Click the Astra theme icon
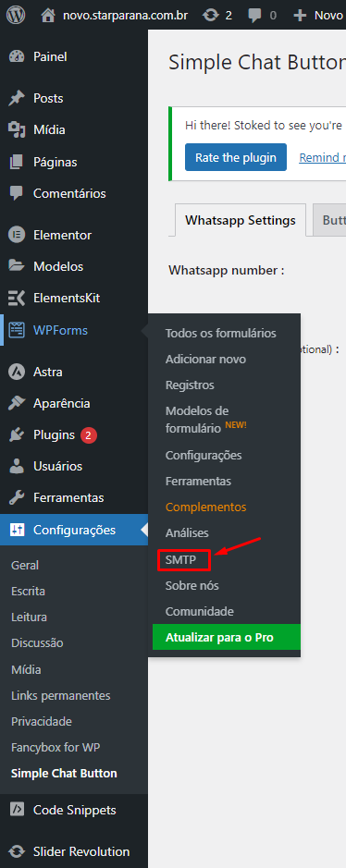This screenshot has height=868, width=346. (18, 372)
